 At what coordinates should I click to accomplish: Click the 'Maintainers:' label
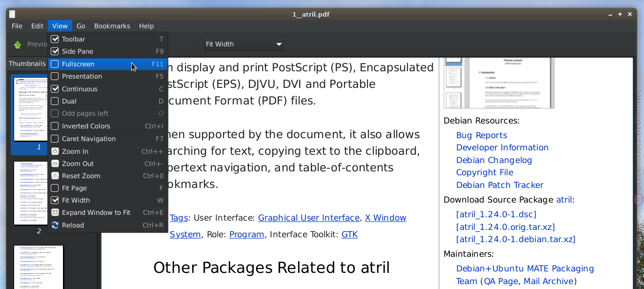pos(468,254)
